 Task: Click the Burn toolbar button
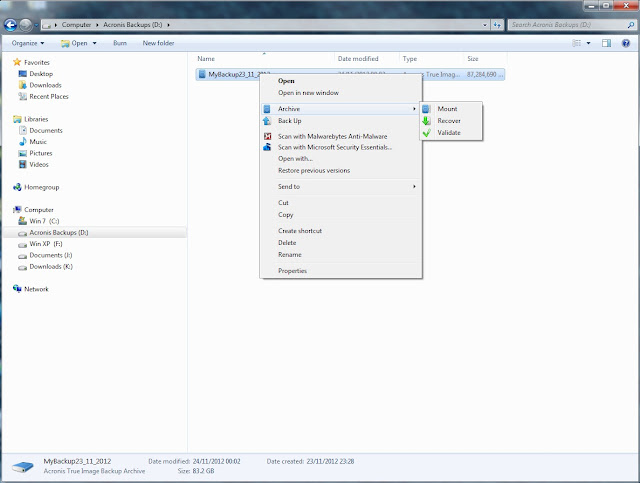120,43
